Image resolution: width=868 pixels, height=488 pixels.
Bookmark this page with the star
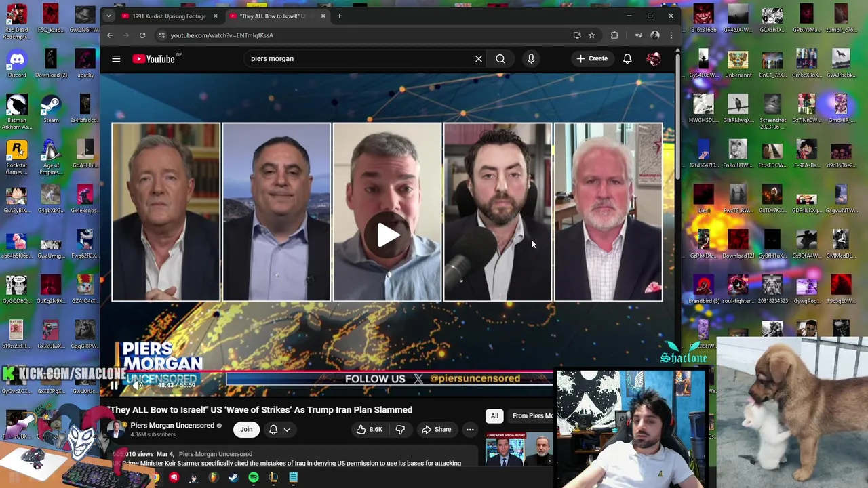(591, 35)
